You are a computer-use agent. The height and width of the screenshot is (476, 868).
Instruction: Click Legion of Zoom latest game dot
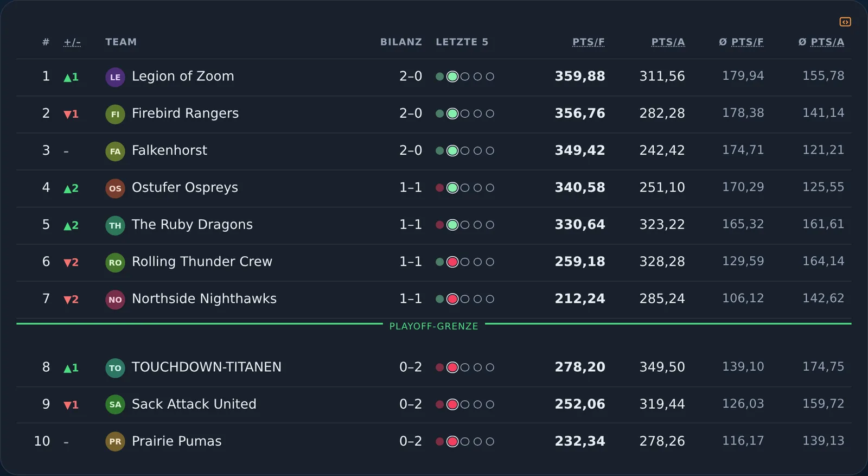(452, 77)
